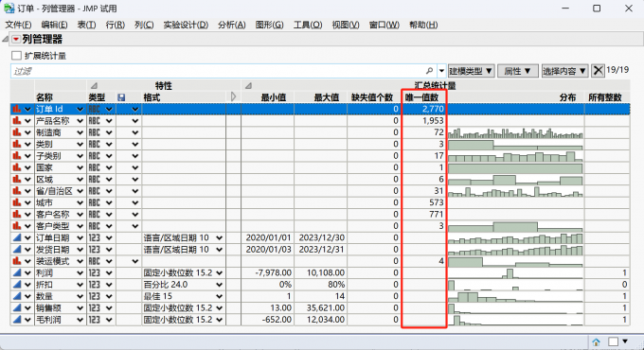Screen dimensions: 644x350
Task: Open the 表(T) menu
Action: click(86, 25)
